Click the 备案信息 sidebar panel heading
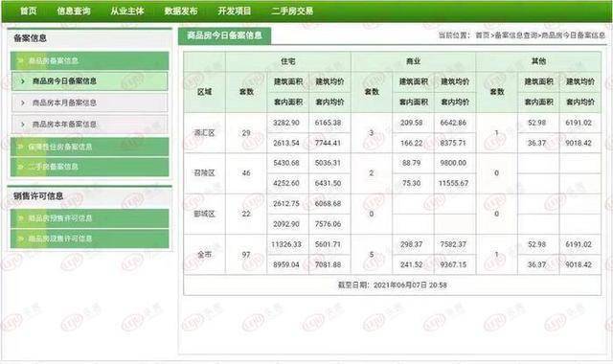The width and height of the screenshot is (613, 364). (30, 38)
